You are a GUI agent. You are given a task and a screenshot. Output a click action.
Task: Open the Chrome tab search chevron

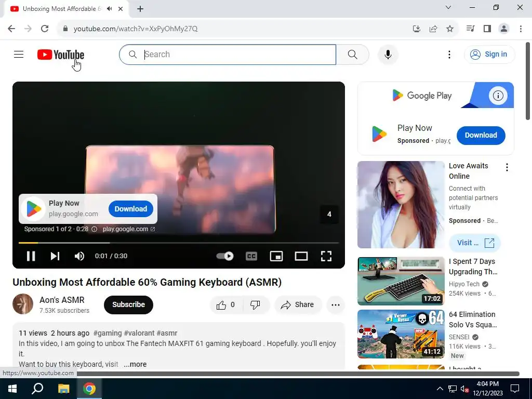click(x=448, y=7)
